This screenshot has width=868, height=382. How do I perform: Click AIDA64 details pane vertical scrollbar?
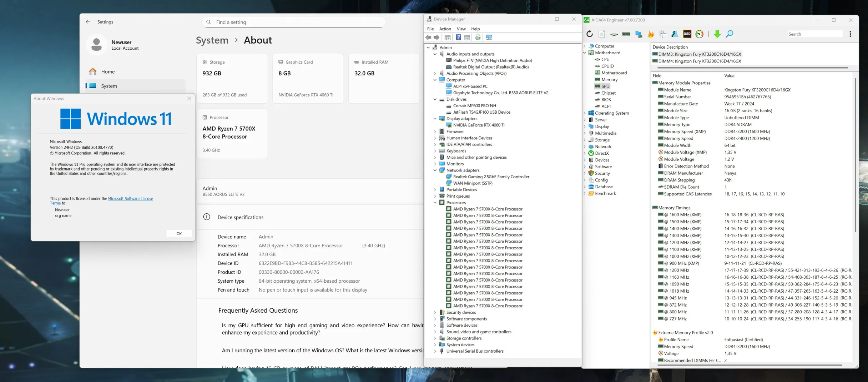coord(855,155)
